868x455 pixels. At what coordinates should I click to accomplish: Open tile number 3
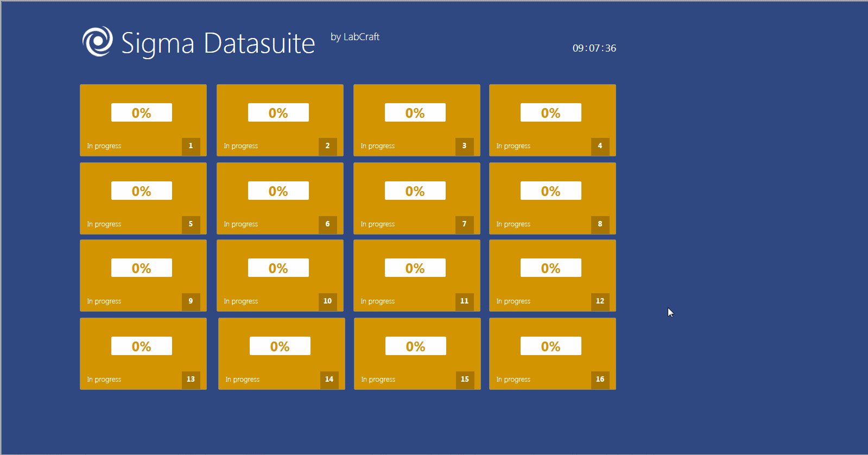pos(417,120)
